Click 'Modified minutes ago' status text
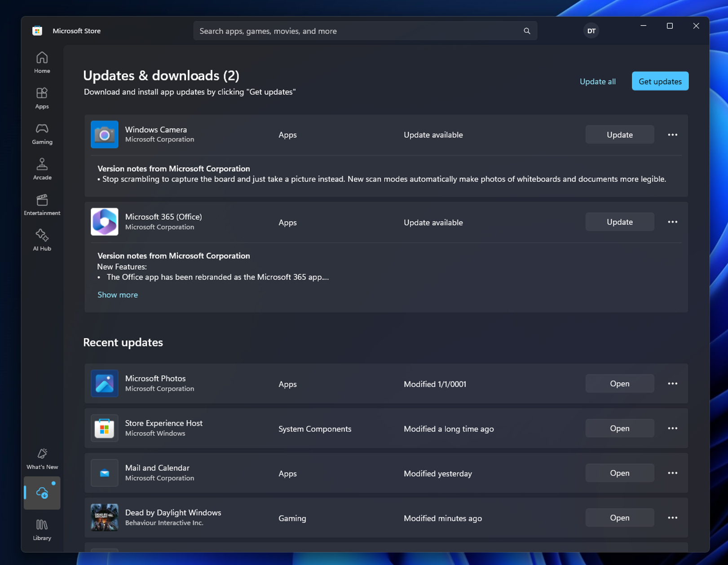 pos(442,518)
